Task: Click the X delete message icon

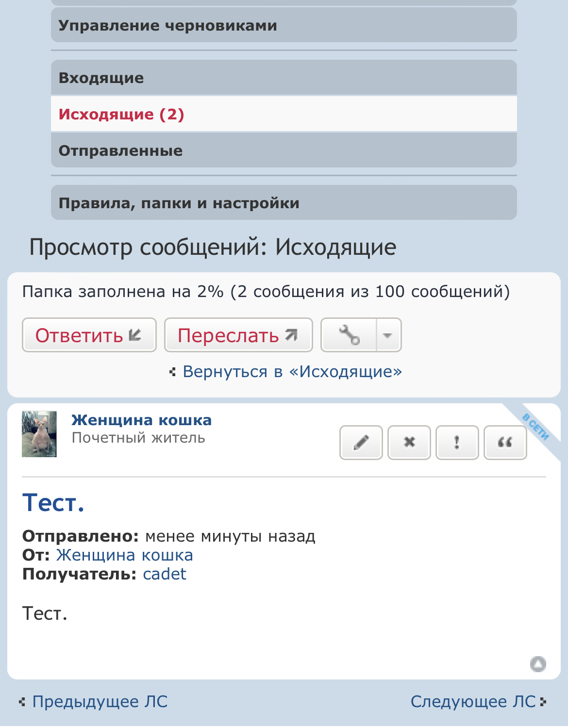Action: pyautogui.click(x=409, y=442)
